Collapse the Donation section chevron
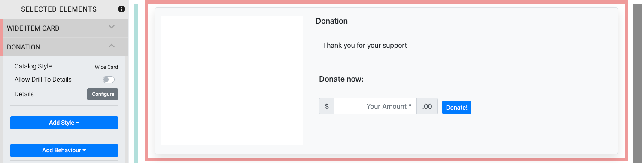The height and width of the screenshot is (163, 644). click(x=112, y=46)
